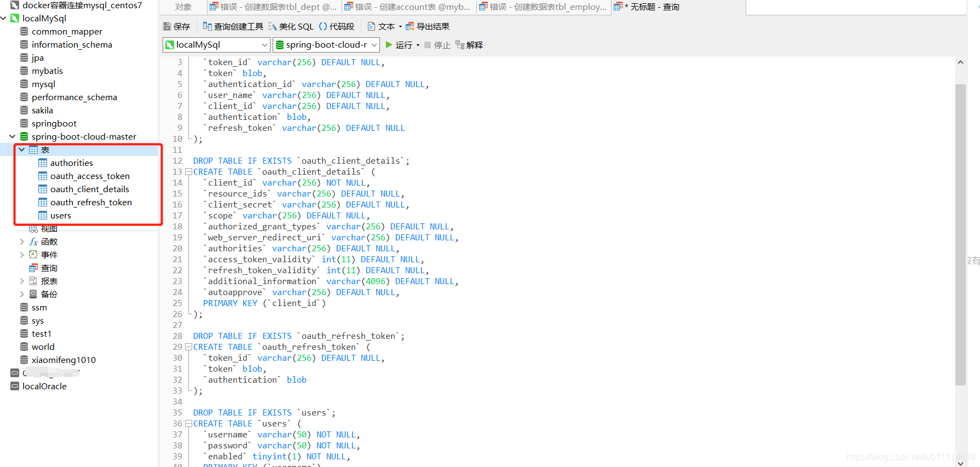Click the oauth_refresh_token table icon

(43, 203)
